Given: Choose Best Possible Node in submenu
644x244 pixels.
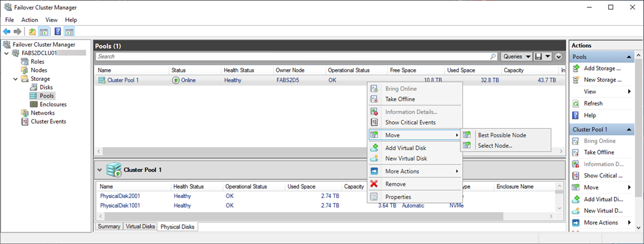Looking at the screenshot, I should pos(502,135).
